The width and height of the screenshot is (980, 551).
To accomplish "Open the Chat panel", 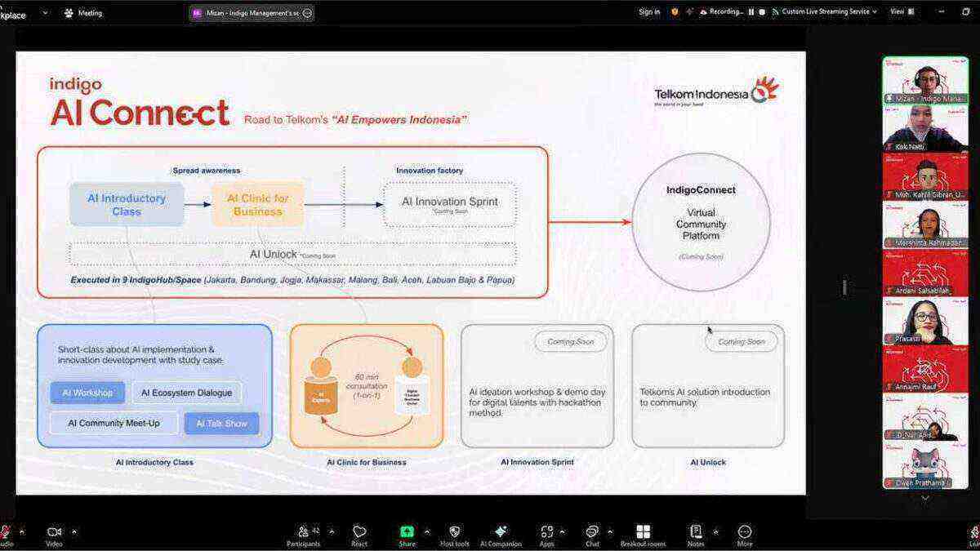I will coord(592,535).
